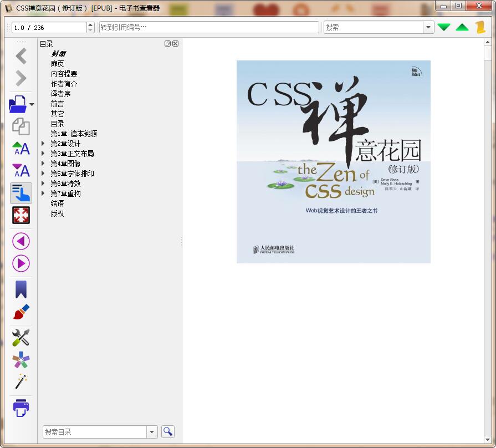Click the CSS禅意花园 book cover image

(334, 162)
